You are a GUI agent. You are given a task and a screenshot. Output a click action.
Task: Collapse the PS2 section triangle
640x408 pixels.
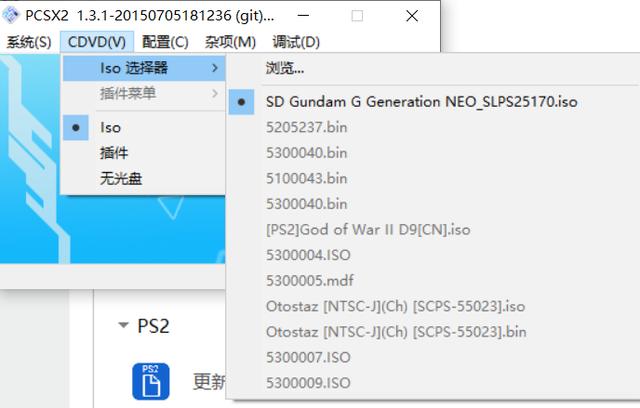[x=123, y=326]
